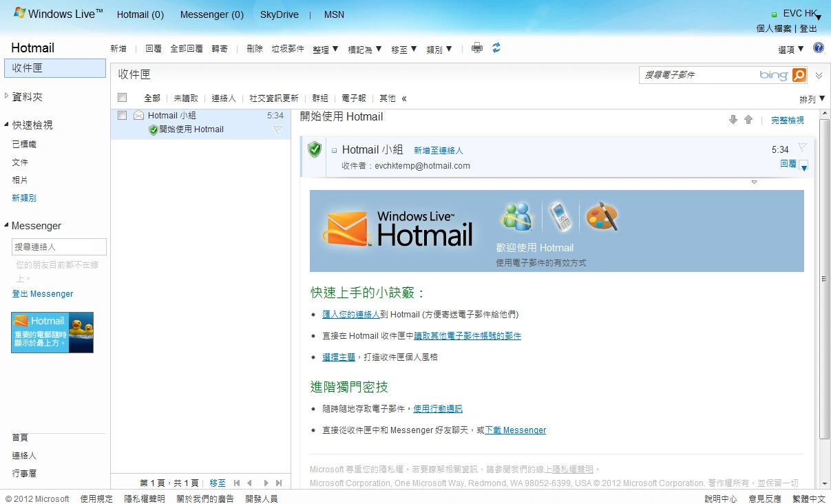Select 已標幟 under quick views

point(24,145)
